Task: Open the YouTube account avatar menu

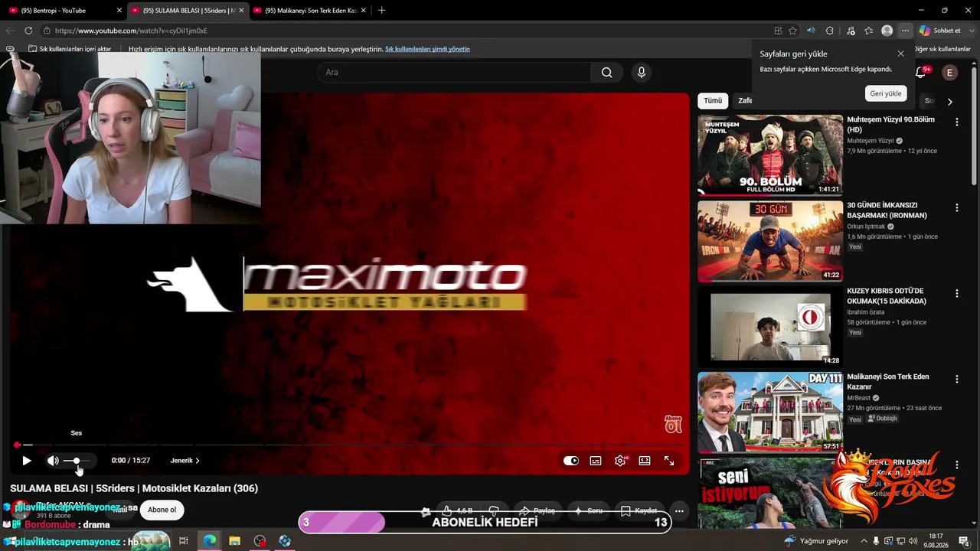Action: click(x=949, y=73)
